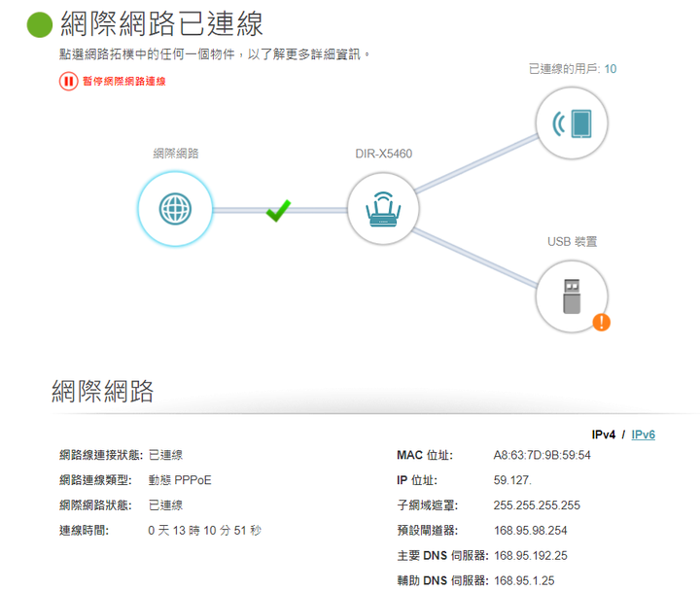Click the 網際網路 label above the globe
The height and width of the screenshot is (591, 700).
pos(175,154)
